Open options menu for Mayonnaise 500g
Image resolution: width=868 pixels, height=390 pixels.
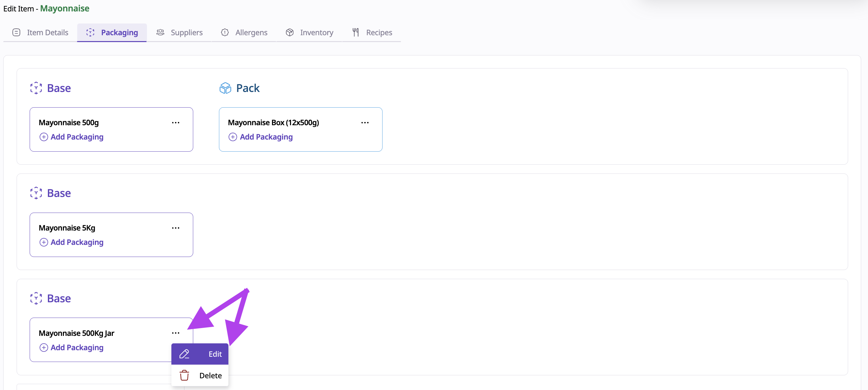tap(176, 123)
